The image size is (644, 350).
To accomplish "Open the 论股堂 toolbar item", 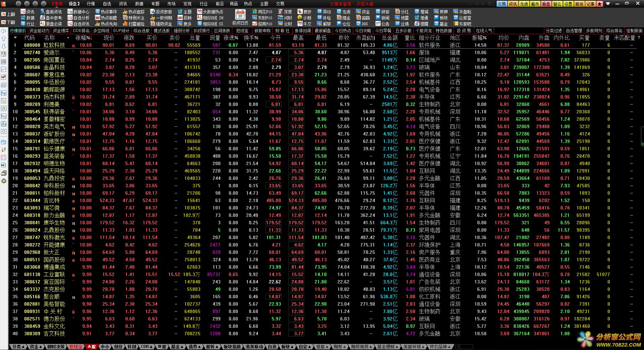I will pos(462,18).
